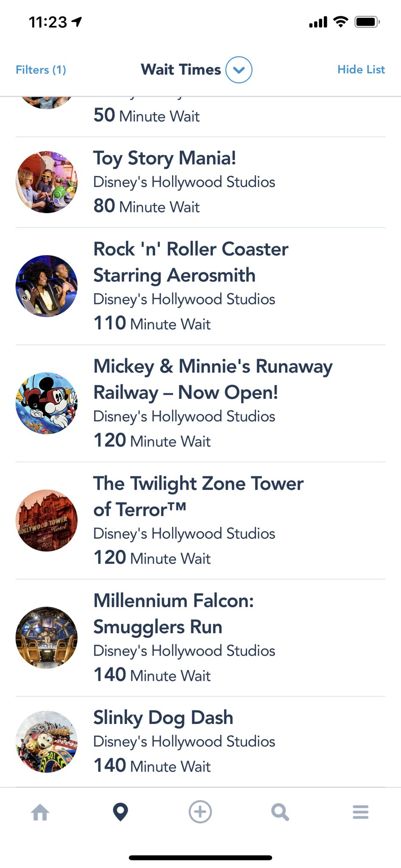Viewport: 401px width, 868px height.
Task: Tap the map location pin icon
Action: [x=120, y=812]
